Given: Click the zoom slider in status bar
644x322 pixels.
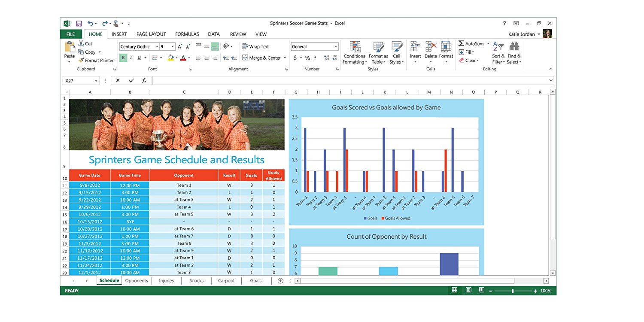Looking at the screenshot, I should tap(513, 291).
